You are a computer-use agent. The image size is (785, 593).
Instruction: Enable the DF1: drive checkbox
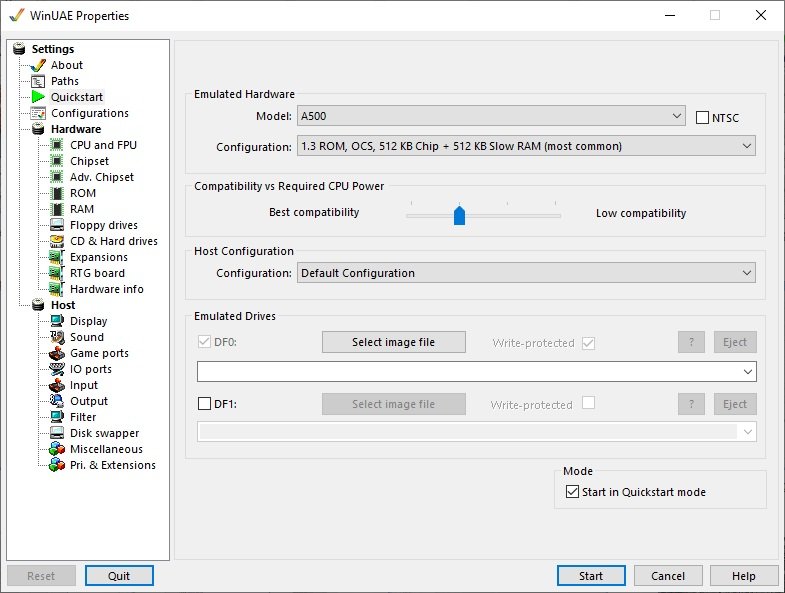pos(204,404)
